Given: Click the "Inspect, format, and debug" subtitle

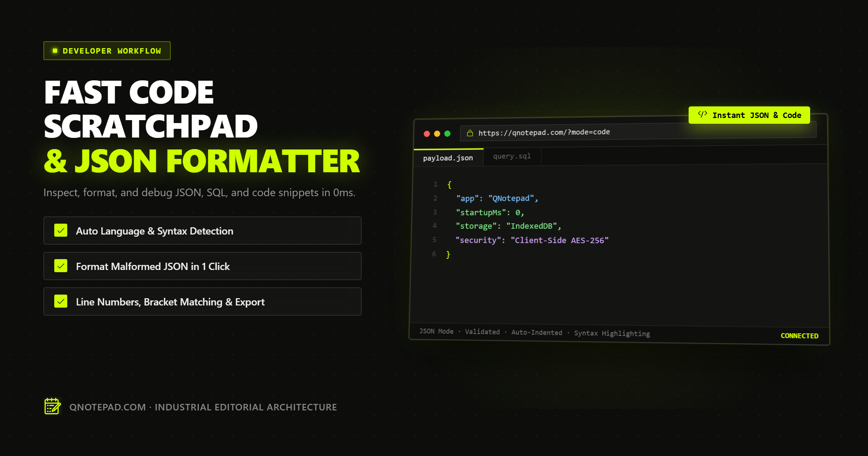Looking at the screenshot, I should (x=199, y=193).
